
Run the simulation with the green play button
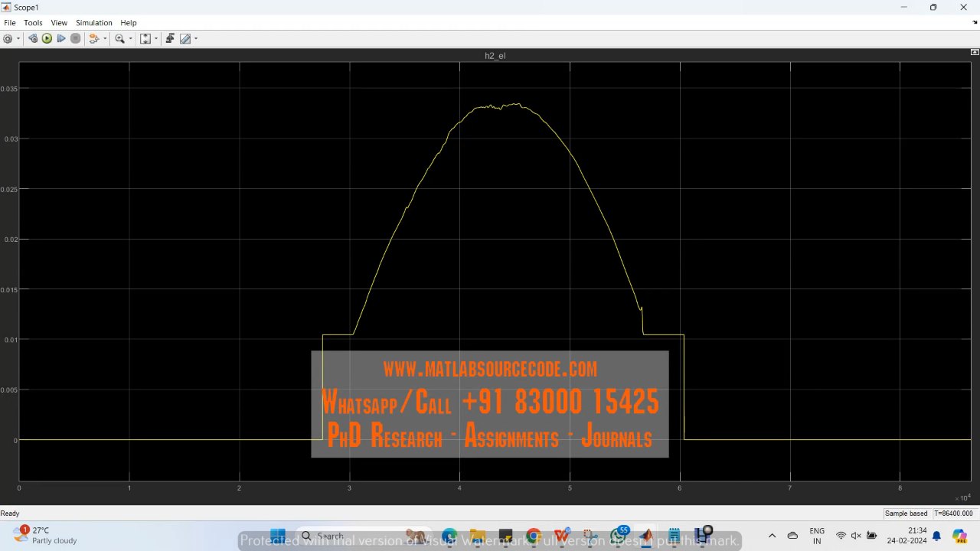coord(47,38)
